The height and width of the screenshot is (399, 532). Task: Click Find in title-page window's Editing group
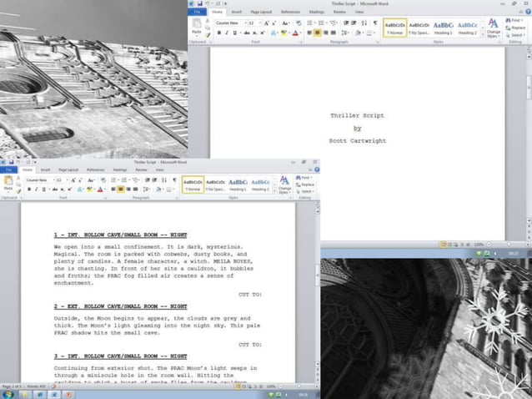[515, 20]
